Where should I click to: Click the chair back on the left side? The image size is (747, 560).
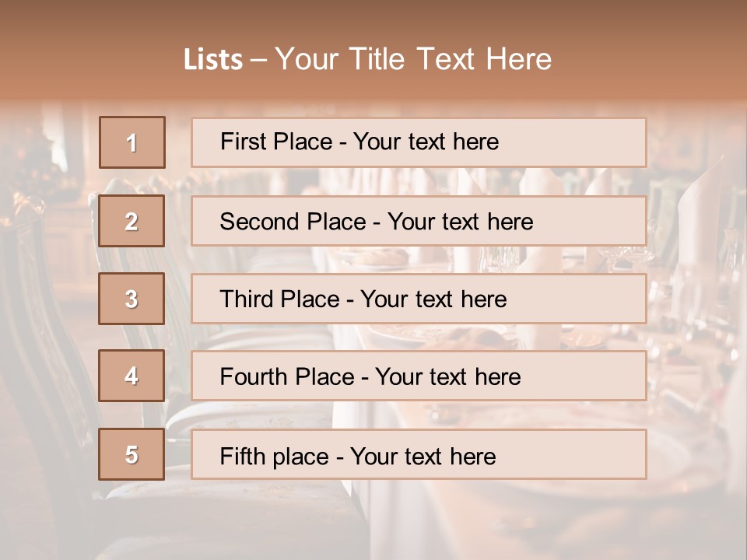(x=47, y=311)
